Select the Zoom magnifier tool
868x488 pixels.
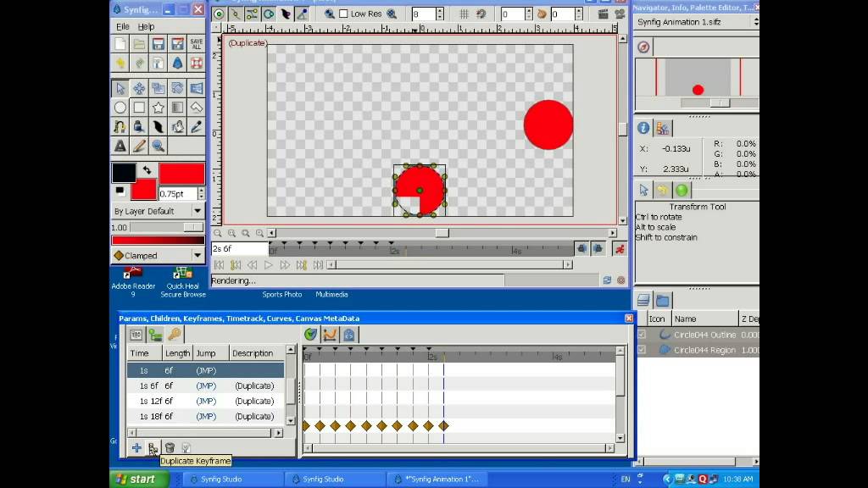tap(159, 146)
